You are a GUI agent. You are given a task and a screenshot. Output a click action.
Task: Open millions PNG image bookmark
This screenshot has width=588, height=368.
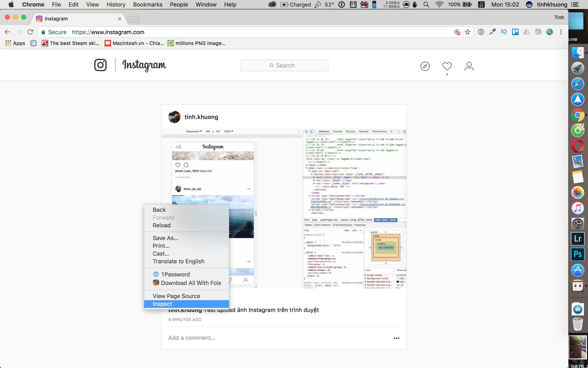[x=197, y=43]
